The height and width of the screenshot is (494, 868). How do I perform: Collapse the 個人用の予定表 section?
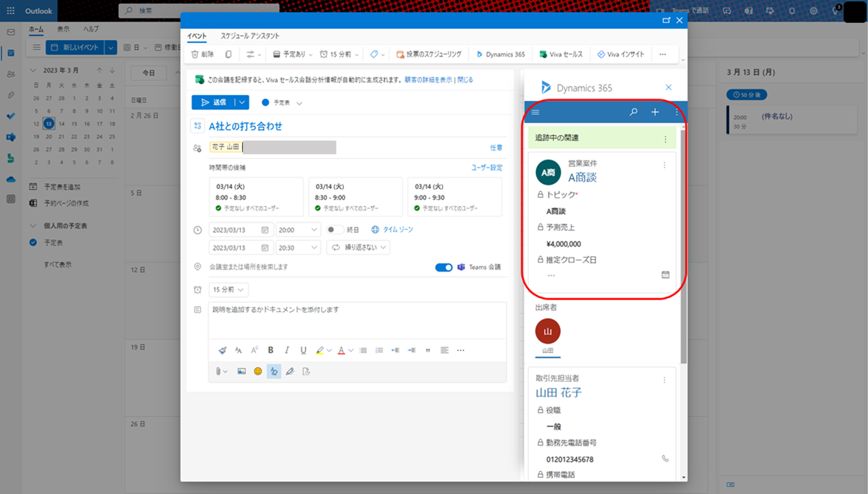[x=33, y=226]
